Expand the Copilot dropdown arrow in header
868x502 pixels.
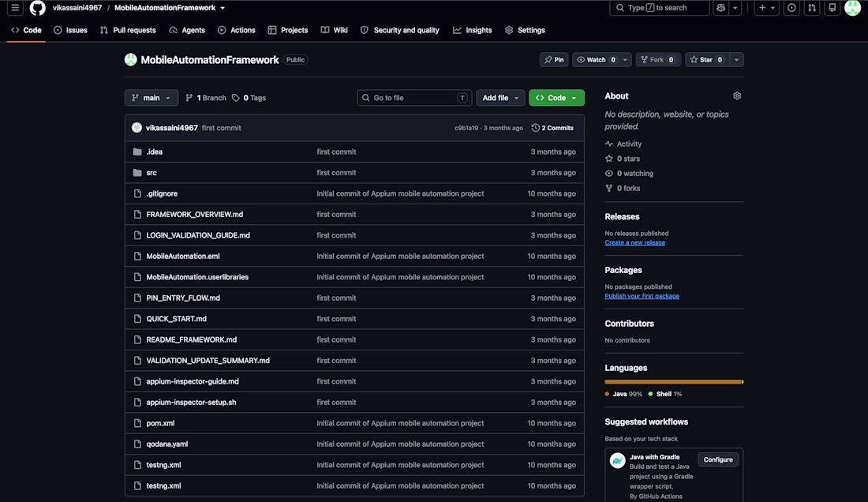[735, 8]
